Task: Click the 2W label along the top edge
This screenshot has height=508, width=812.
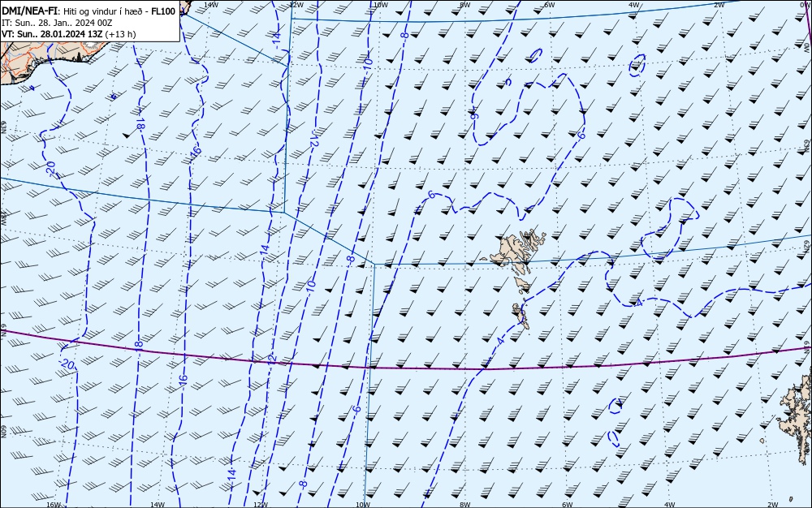Action: tap(719, 4)
